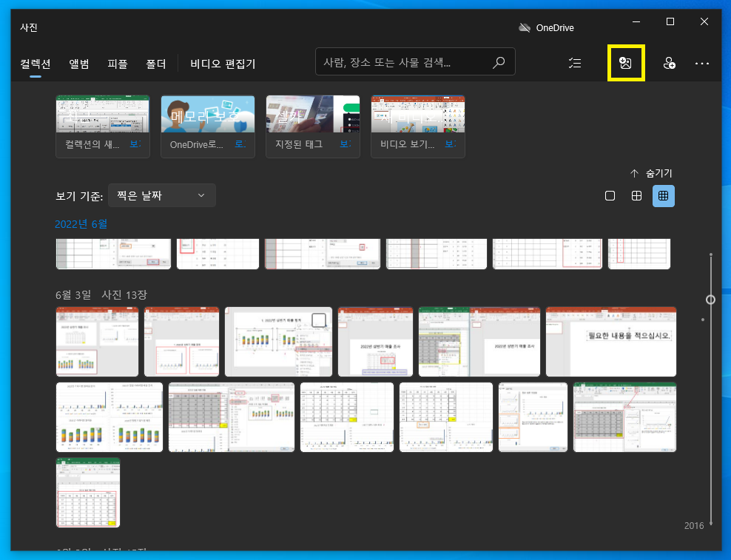Viewport: 731px width, 560px height.
Task: Open the 컬렉션의 새 card
Action: 103,126
